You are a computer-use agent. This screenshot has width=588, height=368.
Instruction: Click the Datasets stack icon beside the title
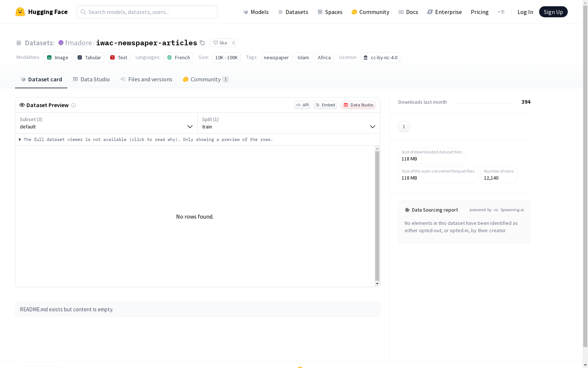19,43
